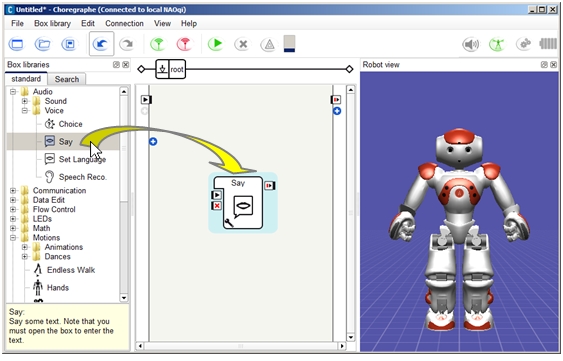Image resolution: width=563 pixels, height=361 pixels.
Task: Select the Say box in the library
Action: pos(63,142)
